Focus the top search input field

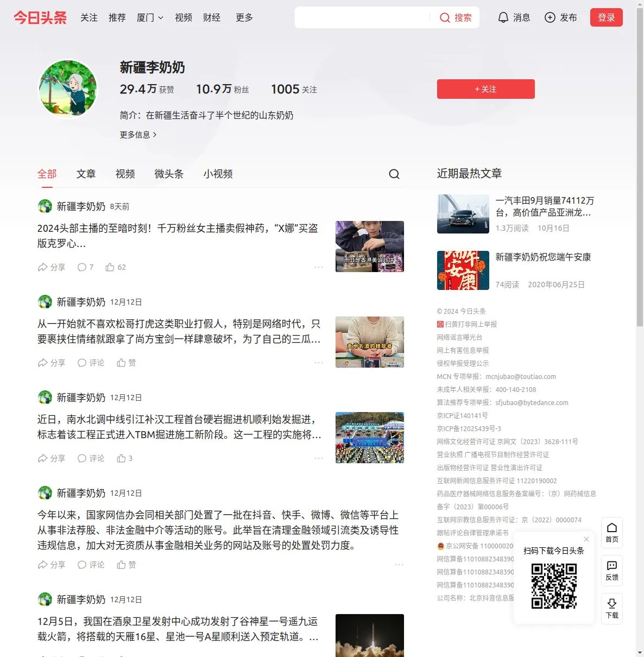(x=363, y=17)
